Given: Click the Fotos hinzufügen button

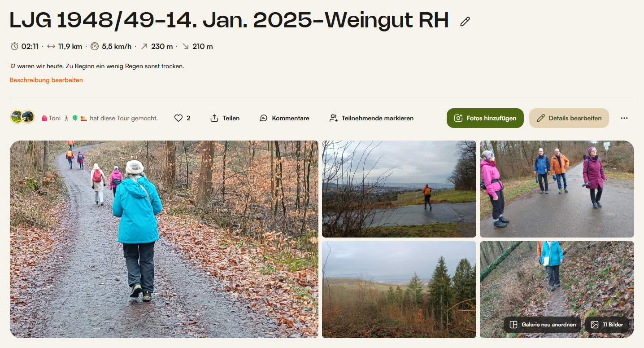Looking at the screenshot, I should tap(485, 118).
